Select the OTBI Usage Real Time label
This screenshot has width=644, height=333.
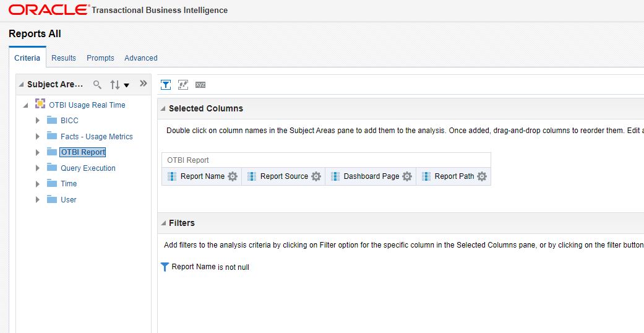pos(87,105)
